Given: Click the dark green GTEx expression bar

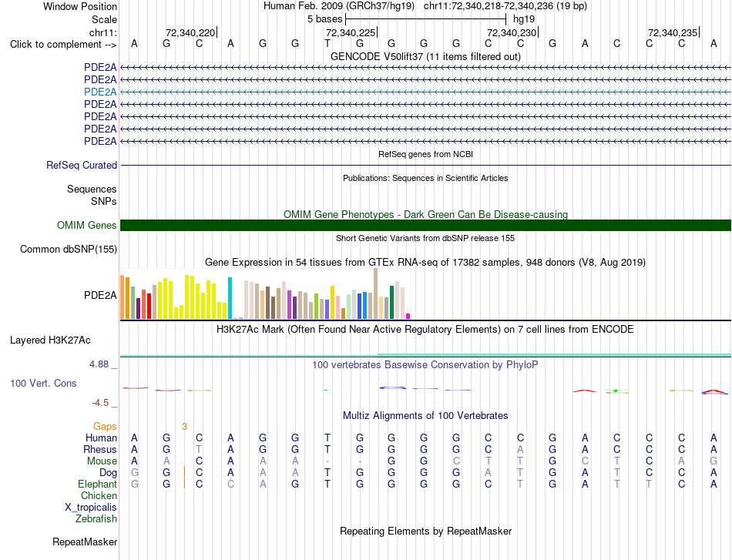Looking at the screenshot, I should 391,303.
